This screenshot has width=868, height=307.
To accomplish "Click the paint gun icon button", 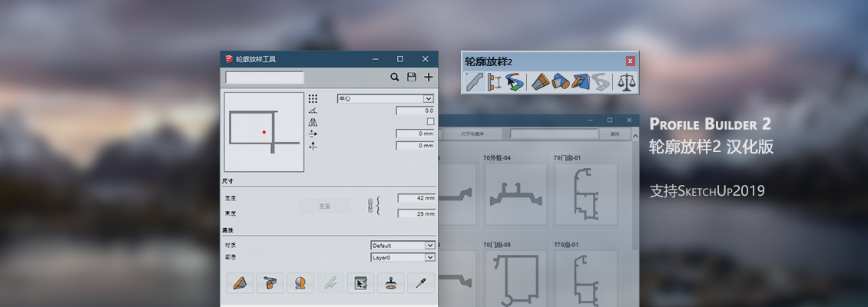I will coord(270,283).
